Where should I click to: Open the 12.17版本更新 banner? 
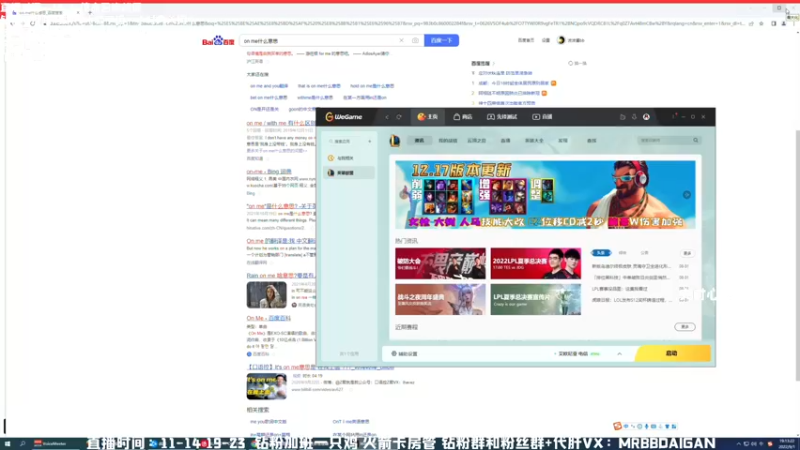coord(545,194)
